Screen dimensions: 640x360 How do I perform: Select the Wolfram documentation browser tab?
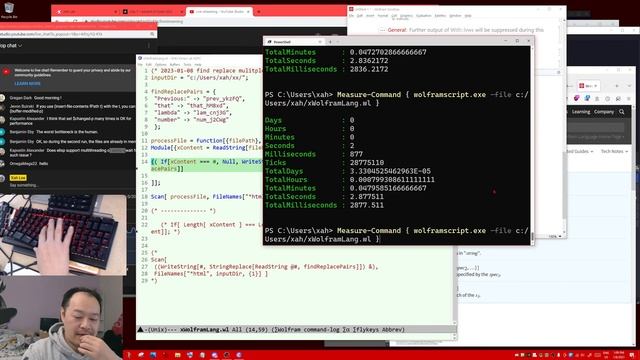pos(588,86)
